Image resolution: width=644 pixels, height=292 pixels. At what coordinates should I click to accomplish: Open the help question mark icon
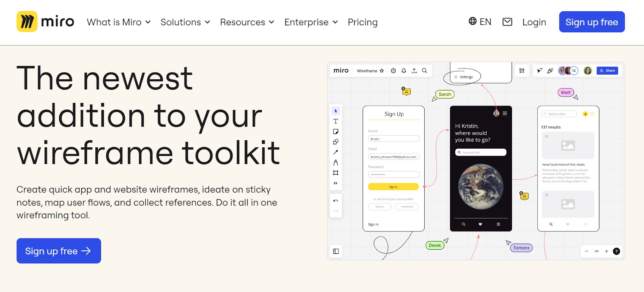616,251
